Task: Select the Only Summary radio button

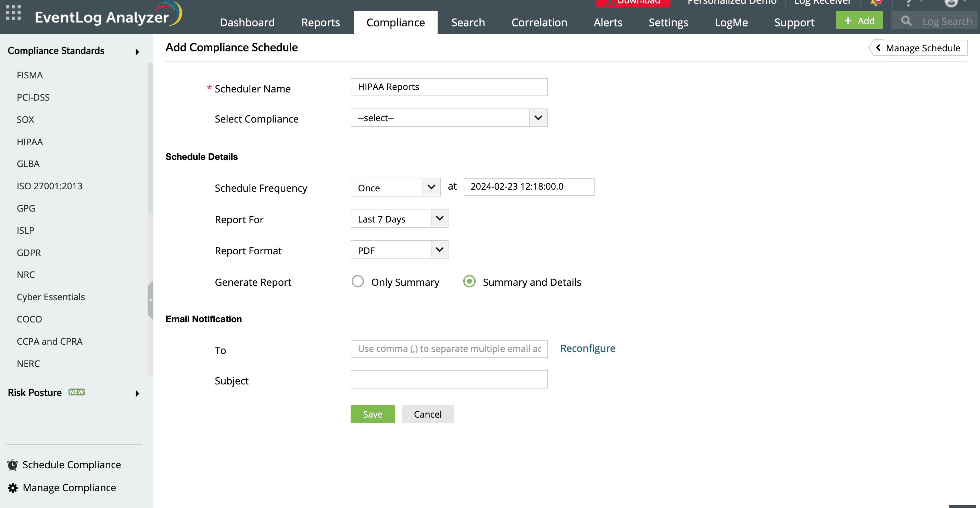Action: click(357, 281)
